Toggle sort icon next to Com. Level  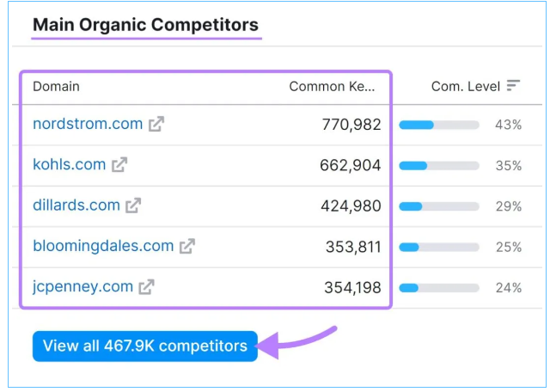click(513, 85)
